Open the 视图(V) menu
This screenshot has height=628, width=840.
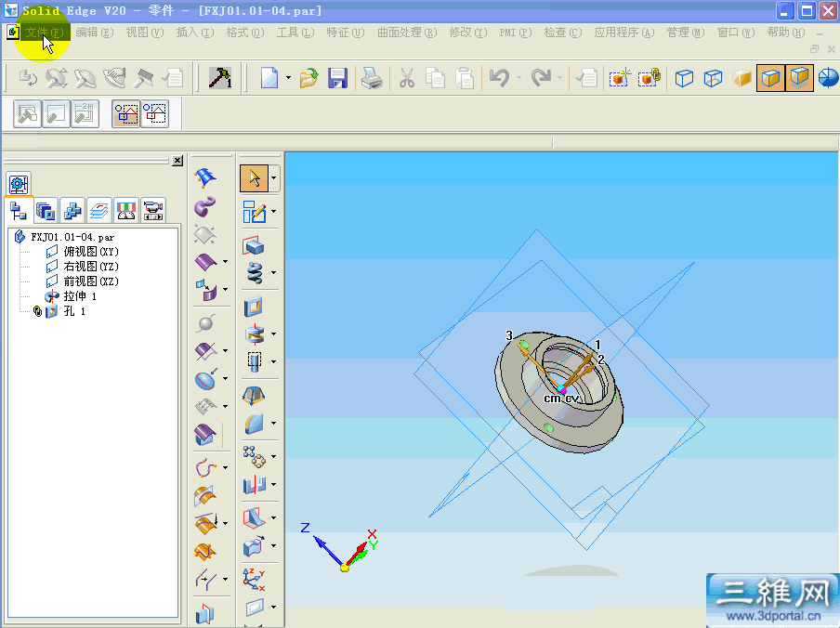[x=145, y=33]
